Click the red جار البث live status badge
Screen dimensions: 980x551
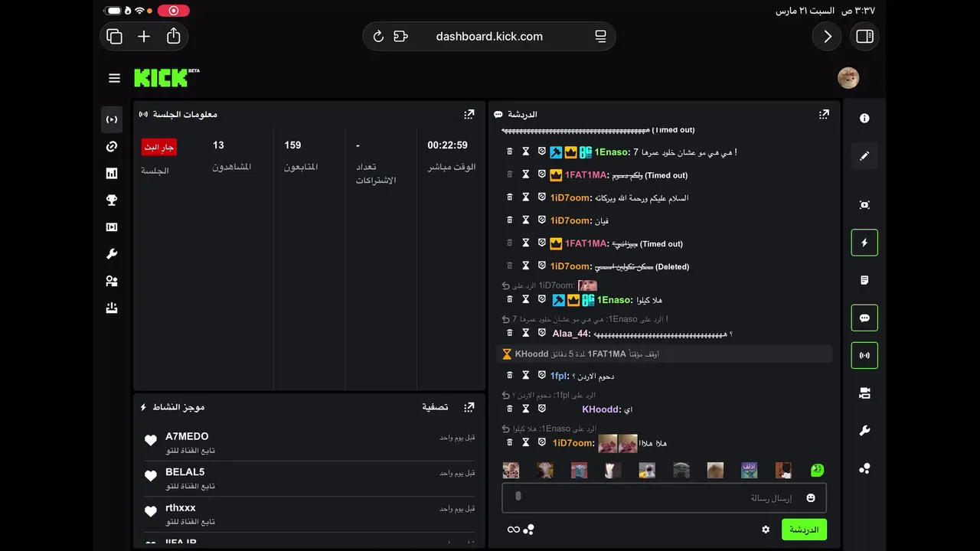(158, 147)
